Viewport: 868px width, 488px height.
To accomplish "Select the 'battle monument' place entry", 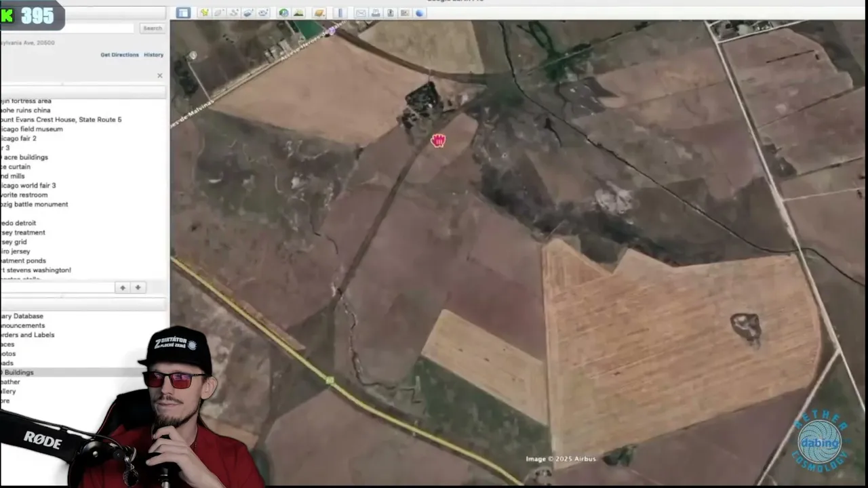I will coord(34,205).
